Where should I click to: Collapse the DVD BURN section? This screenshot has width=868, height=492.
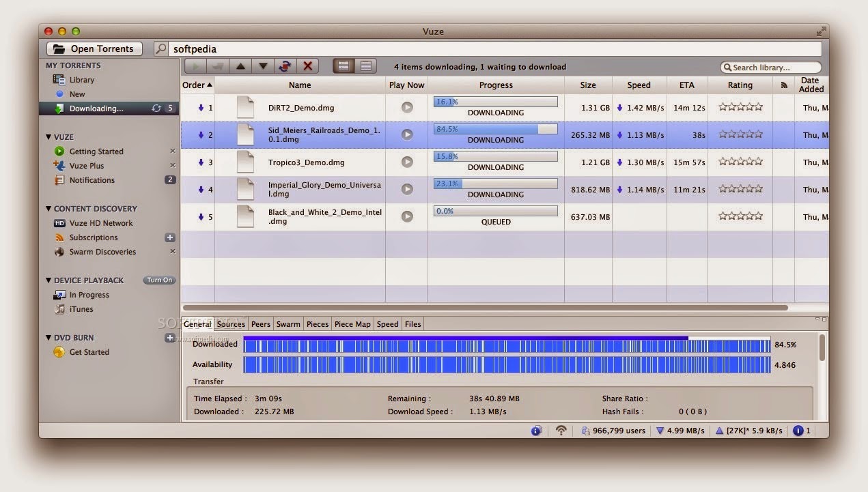pos(48,338)
